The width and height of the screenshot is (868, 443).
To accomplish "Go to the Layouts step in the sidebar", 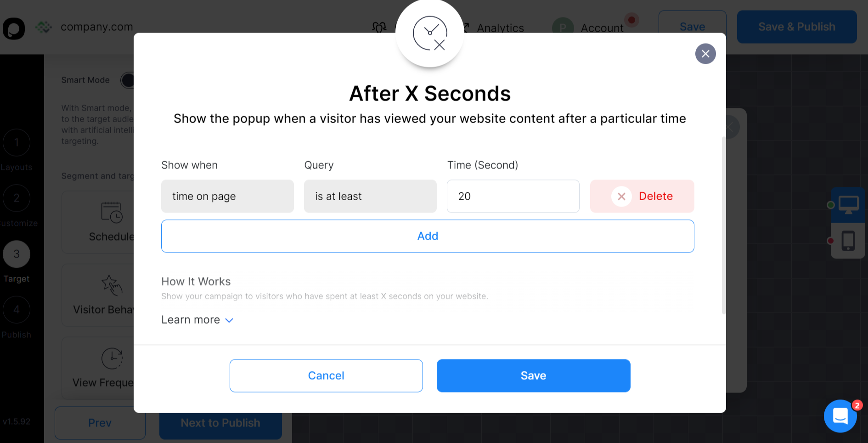I will coord(17,143).
